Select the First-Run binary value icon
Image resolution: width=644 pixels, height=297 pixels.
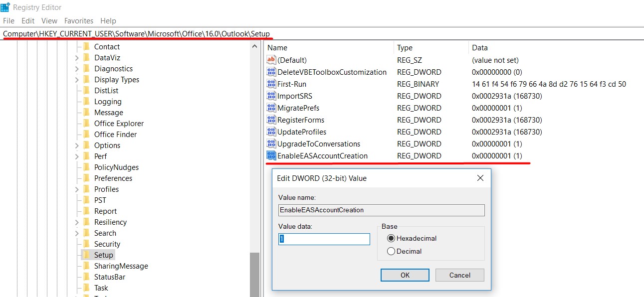(x=271, y=84)
